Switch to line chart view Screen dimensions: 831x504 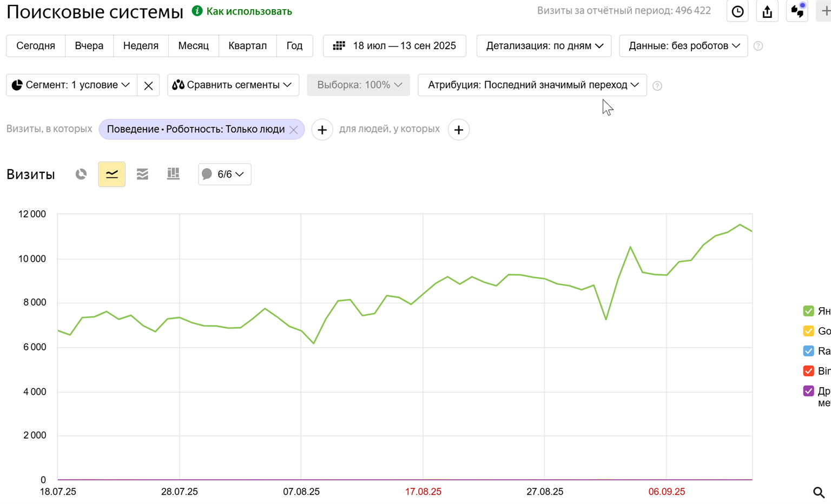pos(112,174)
